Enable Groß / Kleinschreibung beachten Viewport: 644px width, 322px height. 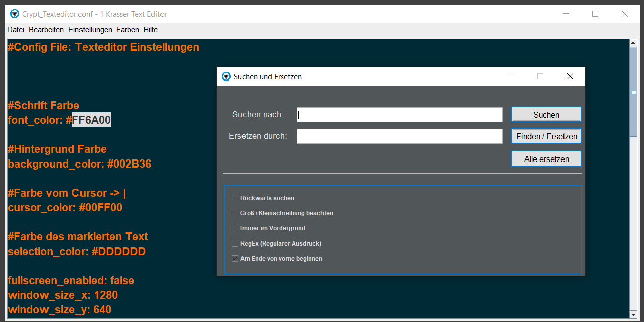[235, 213]
